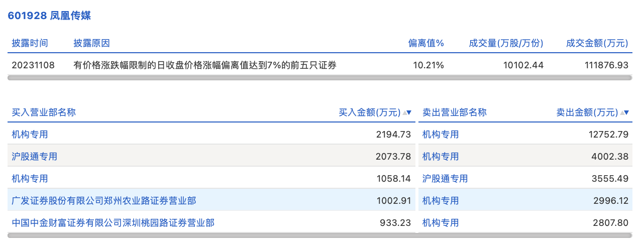
Task: Select the 卖出营业部名称 column header
Action: (x=455, y=112)
